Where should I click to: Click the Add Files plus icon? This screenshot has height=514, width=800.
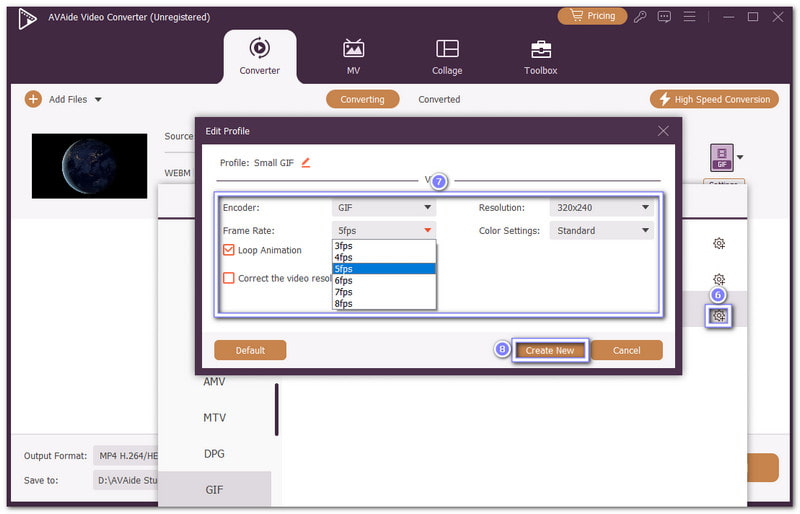click(33, 99)
